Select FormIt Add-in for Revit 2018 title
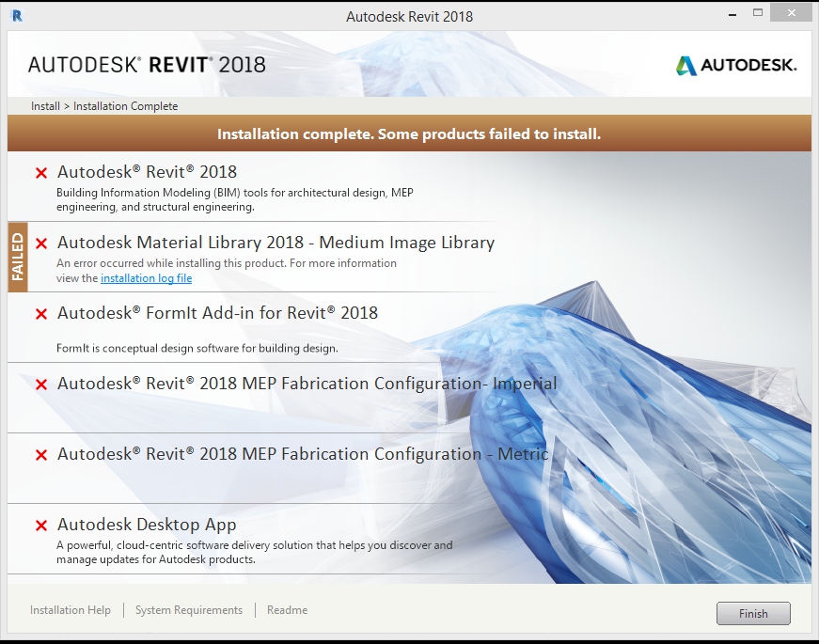 click(x=217, y=313)
